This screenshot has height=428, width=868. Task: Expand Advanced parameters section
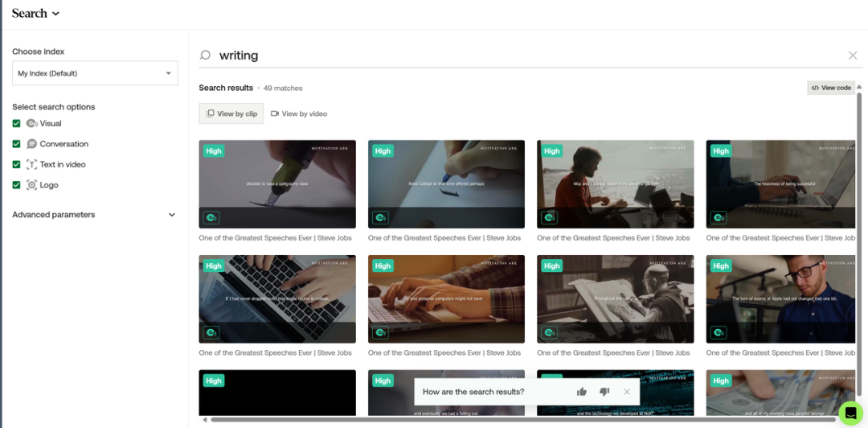(94, 215)
